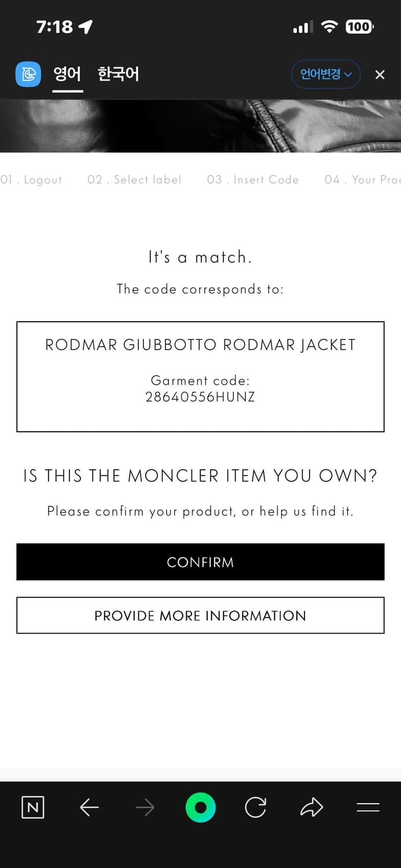401x868 pixels.
Task: Reload the page with refresh icon
Action: point(255,807)
